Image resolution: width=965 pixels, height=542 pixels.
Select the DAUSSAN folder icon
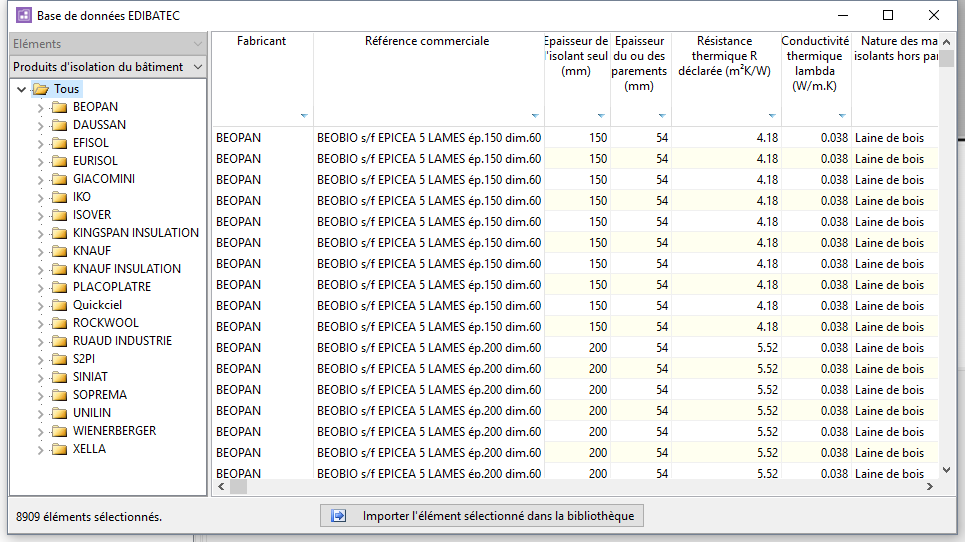click(x=60, y=126)
